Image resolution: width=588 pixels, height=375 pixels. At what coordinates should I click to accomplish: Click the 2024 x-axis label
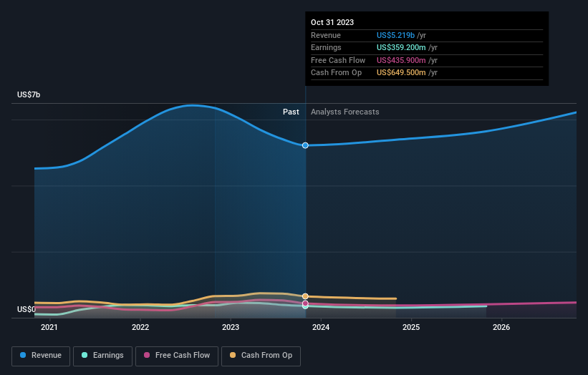click(321, 327)
